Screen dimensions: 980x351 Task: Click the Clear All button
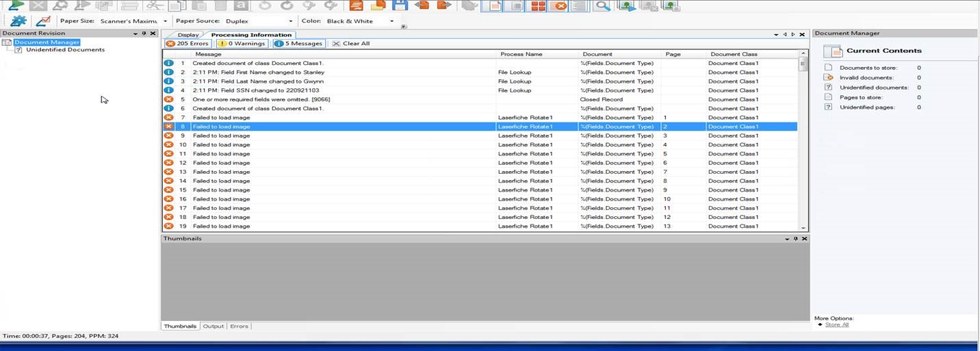351,43
